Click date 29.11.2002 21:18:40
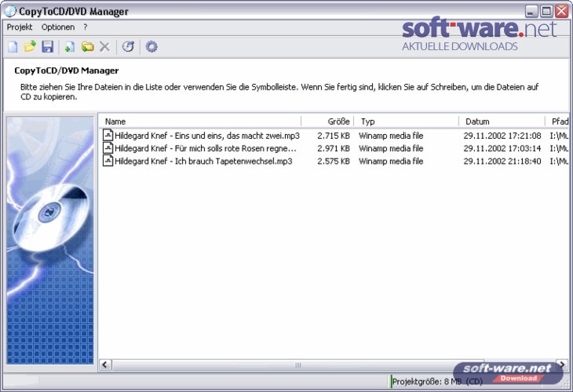This screenshot has height=392, width=573. (x=502, y=161)
